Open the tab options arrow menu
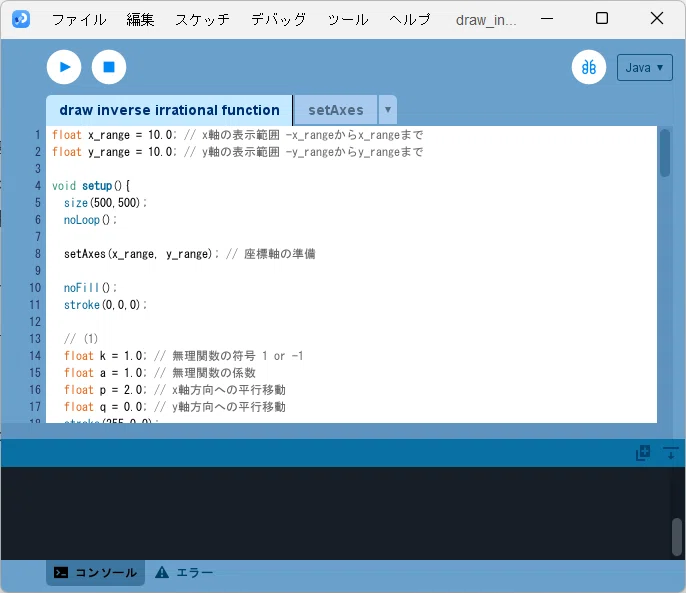Image resolution: width=686 pixels, height=593 pixels. coord(388,109)
